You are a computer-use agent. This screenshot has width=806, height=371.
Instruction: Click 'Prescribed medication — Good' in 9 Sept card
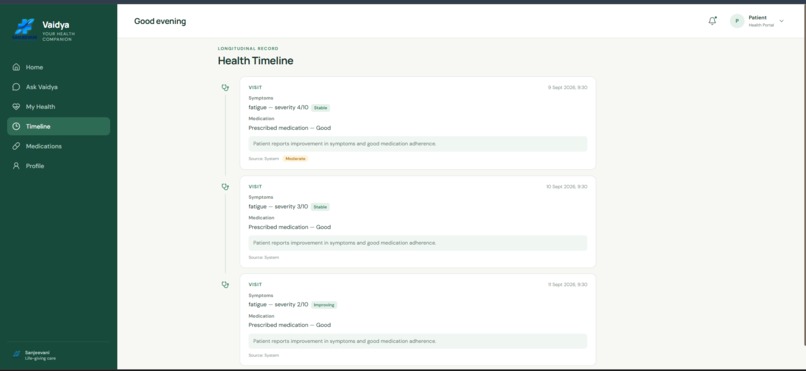290,128
